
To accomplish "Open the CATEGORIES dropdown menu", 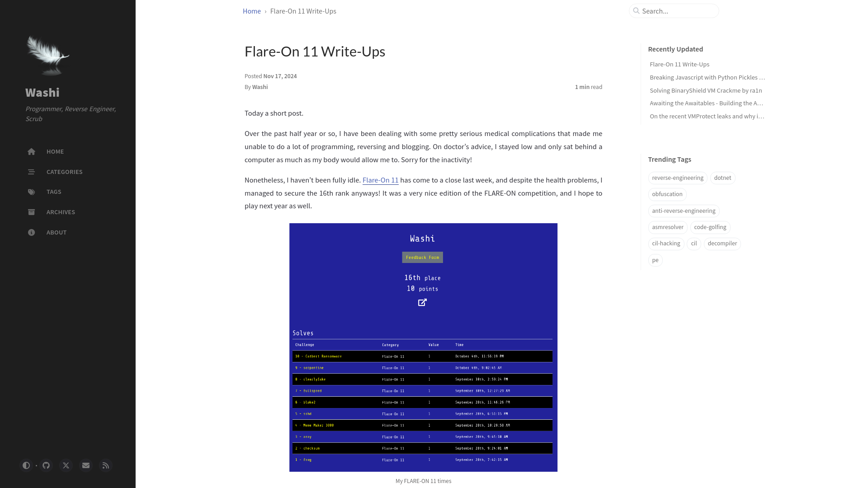I will [x=64, y=172].
